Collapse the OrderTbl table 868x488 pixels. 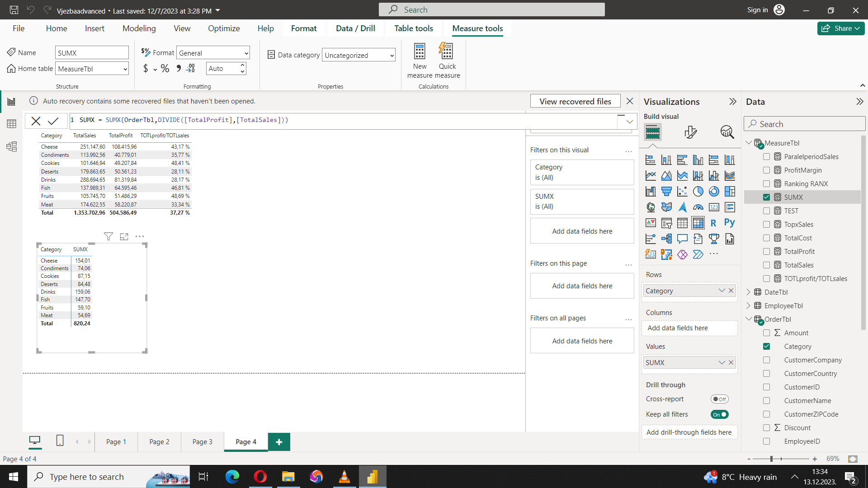pos(748,319)
